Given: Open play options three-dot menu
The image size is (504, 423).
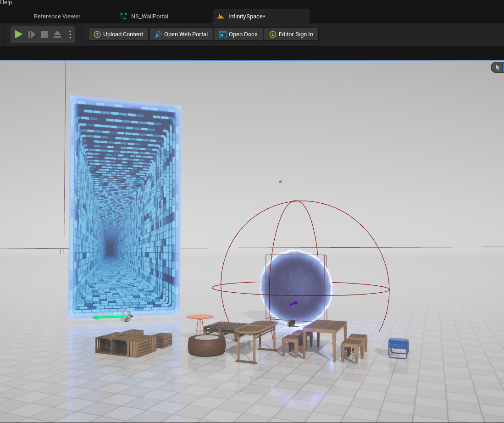Looking at the screenshot, I should coord(70,34).
